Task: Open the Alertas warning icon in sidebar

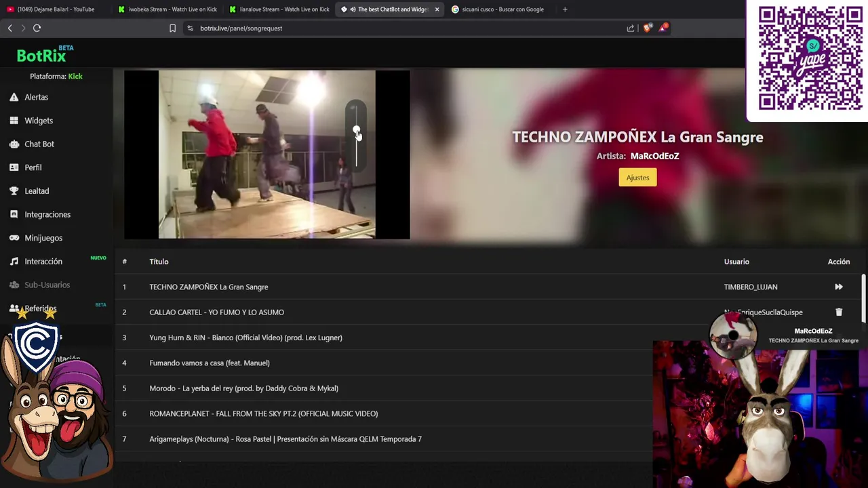Action: [x=14, y=97]
